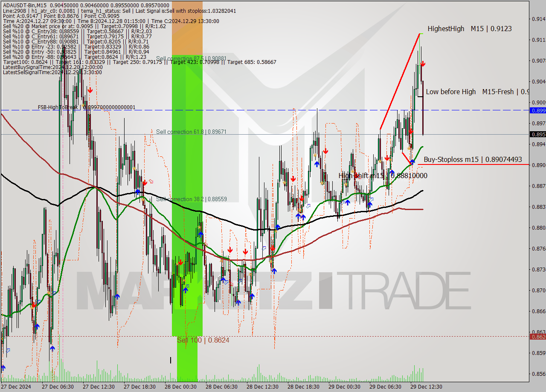
Task: Click the Sell %10 @ C_Entry88 line
Action: point(76,41)
